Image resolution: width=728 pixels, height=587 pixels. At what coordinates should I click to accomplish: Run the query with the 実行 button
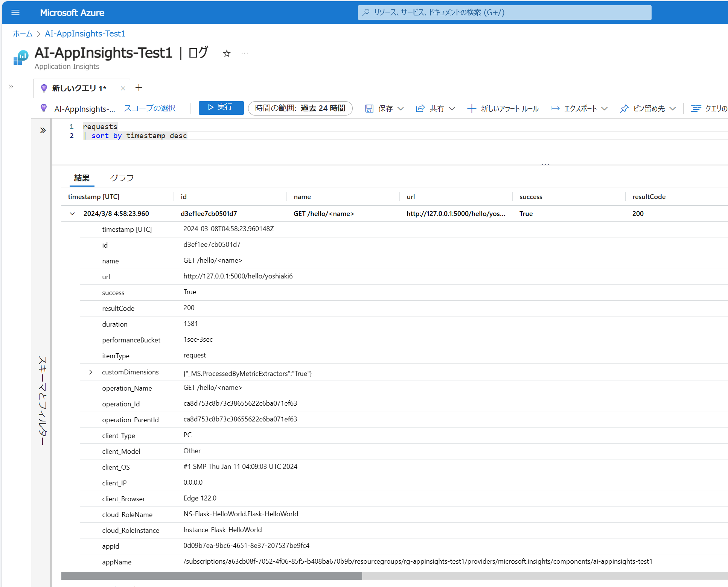(221, 108)
